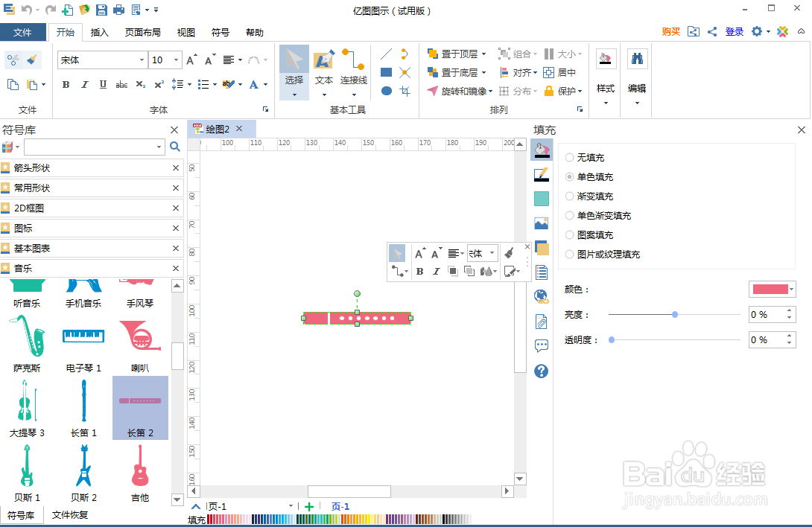812x527 pixels.
Task: Click the 登录 login link
Action: tap(736, 32)
